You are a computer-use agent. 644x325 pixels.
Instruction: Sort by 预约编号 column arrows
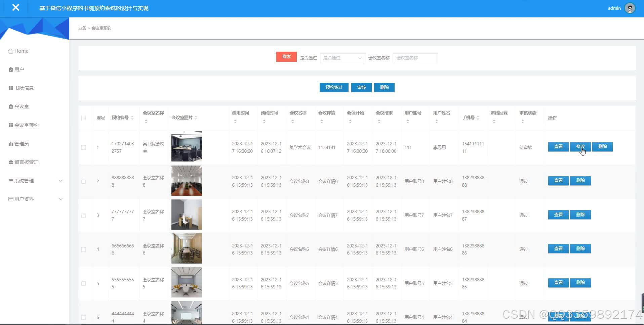132,118
